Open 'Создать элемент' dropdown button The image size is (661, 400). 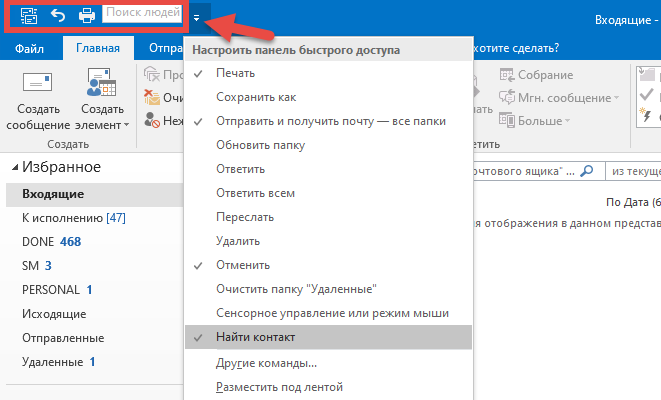[x=102, y=99]
